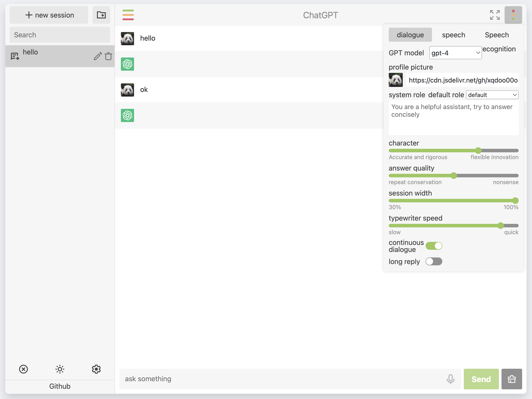
Task: Switch to the speech tab
Action: [453, 35]
